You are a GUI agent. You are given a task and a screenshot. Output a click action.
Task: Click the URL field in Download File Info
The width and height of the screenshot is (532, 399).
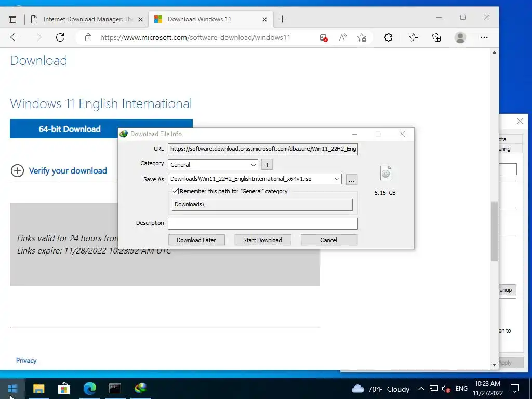262,149
